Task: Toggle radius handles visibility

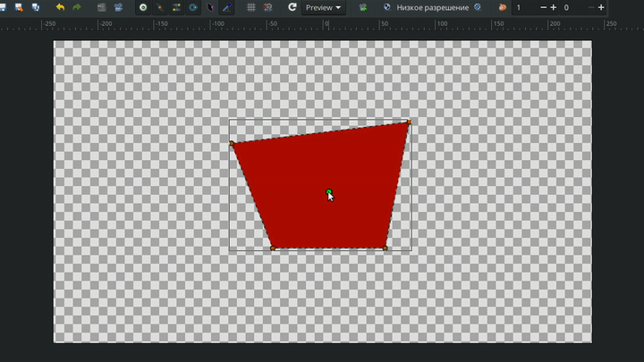Action: [193, 7]
